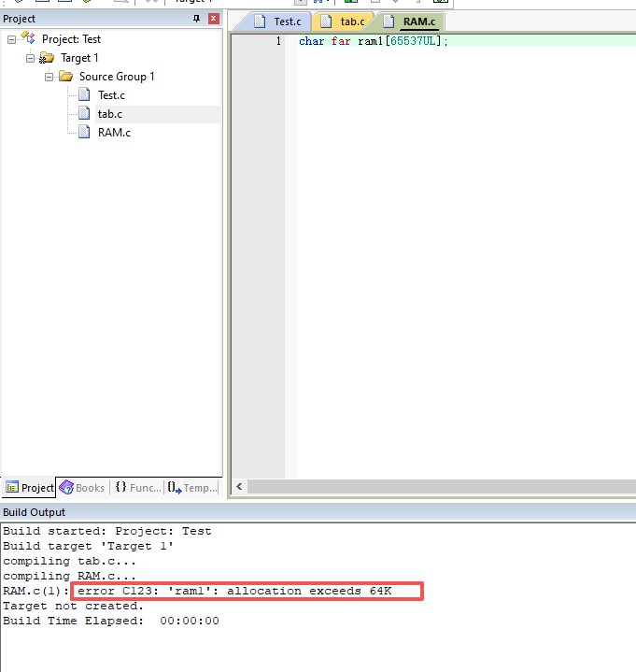Toggle auto-hide pin on Project panel
Screen dimensions: 636x672
pyautogui.click(x=196, y=19)
